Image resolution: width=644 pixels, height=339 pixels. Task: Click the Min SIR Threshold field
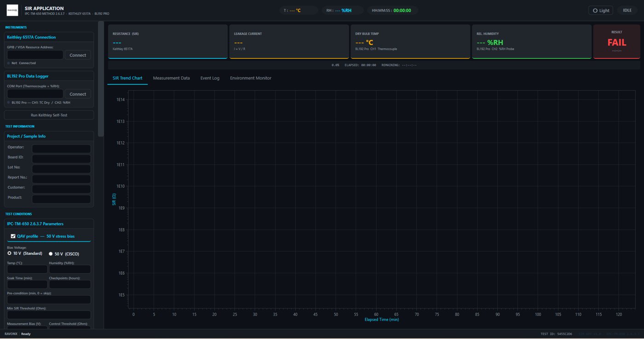[x=49, y=315]
